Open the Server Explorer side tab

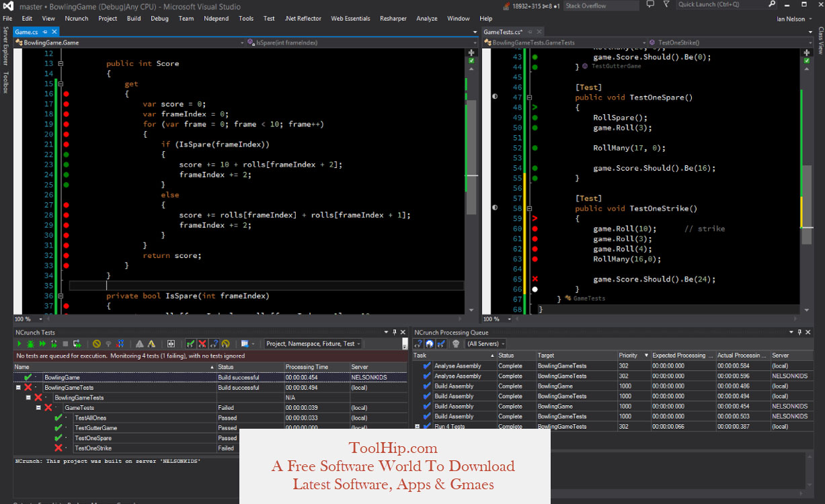5,46
